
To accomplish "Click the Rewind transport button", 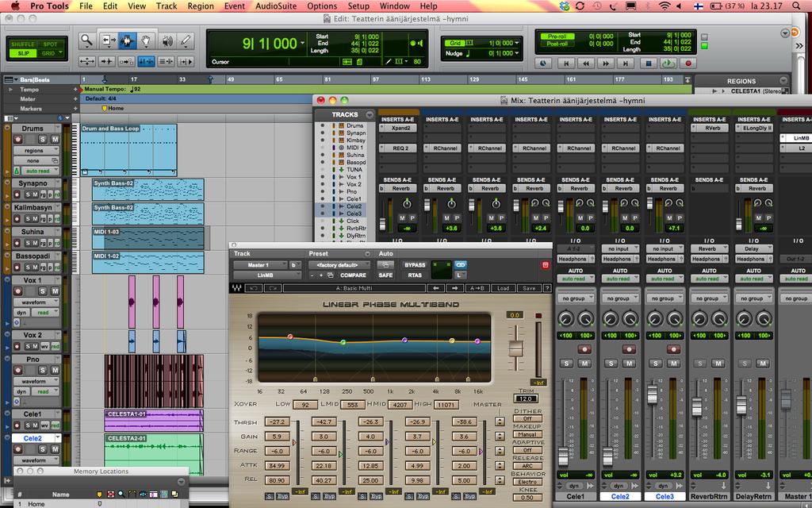I will click(x=586, y=63).
